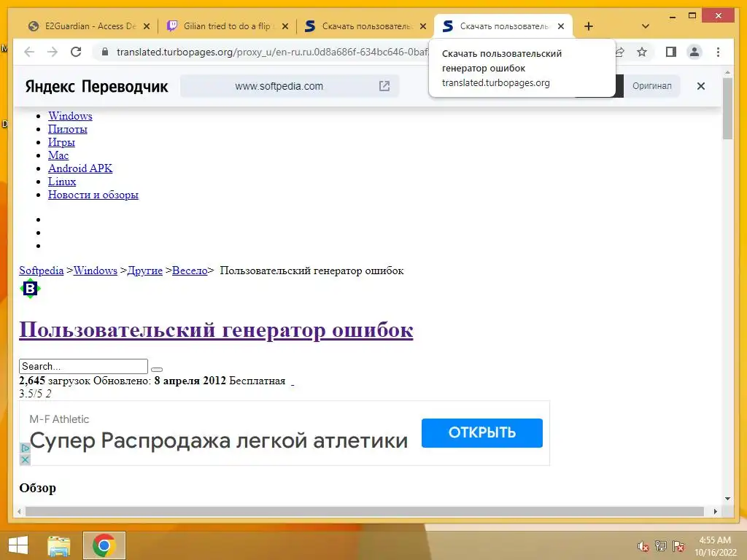Click the Другие breadcrumb link
Screen dimensions: 747x560
tap(145, 271)
